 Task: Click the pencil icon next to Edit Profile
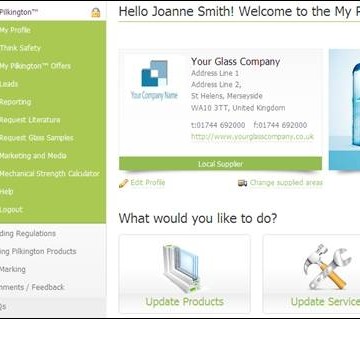tap(123, 183)
